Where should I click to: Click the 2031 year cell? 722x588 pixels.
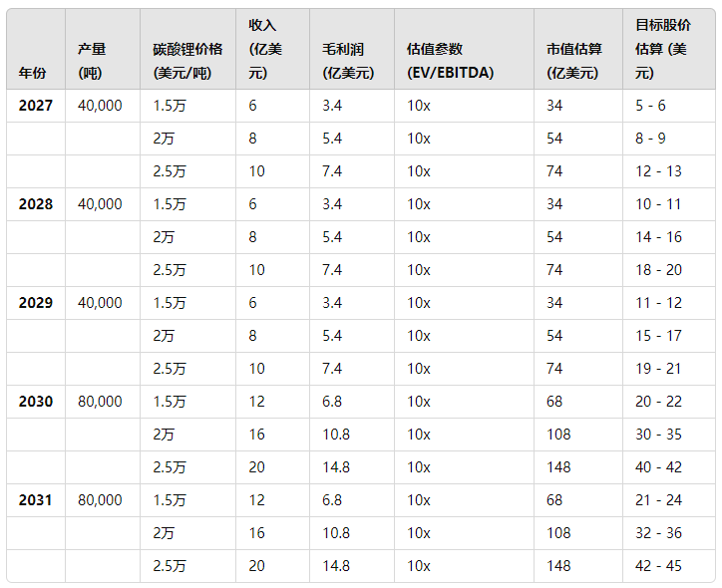[36, 500]
